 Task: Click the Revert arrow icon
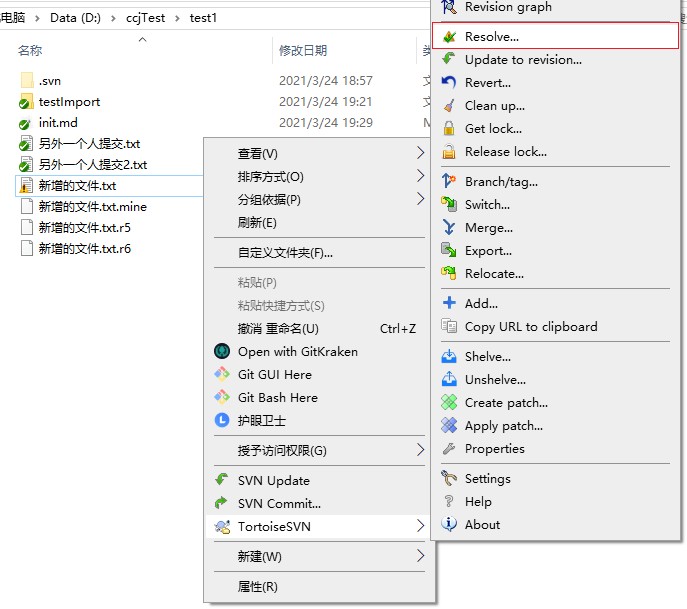449,83
